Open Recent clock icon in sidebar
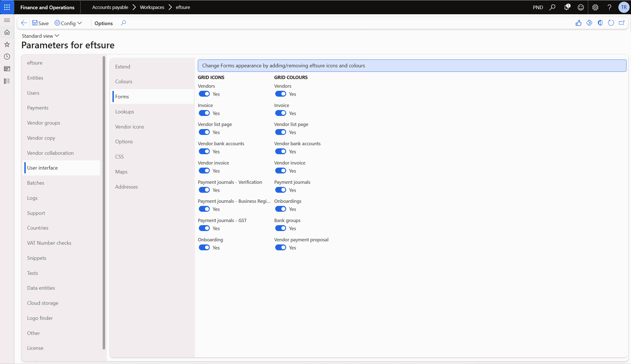Viewport: 631px width, 364px height. 7,57
